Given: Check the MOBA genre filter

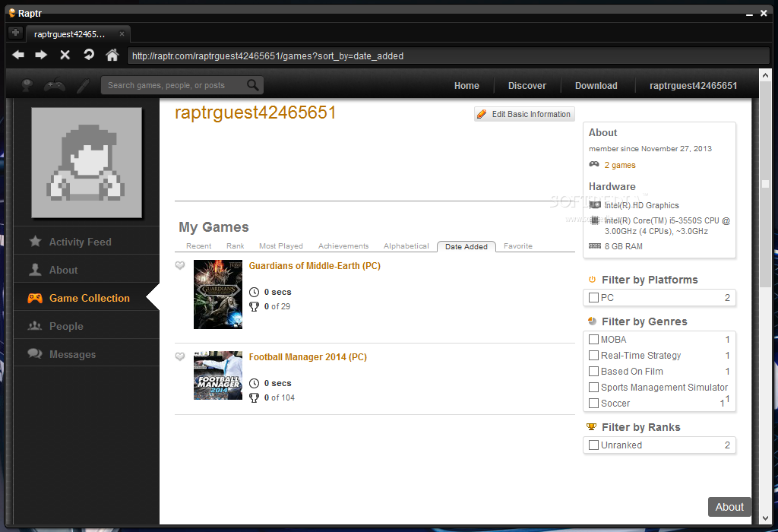Looking at the screenshot, I should [x=593, y=340].
